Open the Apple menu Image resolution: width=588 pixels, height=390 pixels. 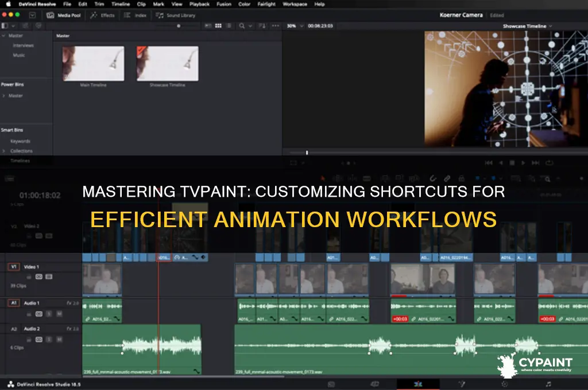coord(8,4)
